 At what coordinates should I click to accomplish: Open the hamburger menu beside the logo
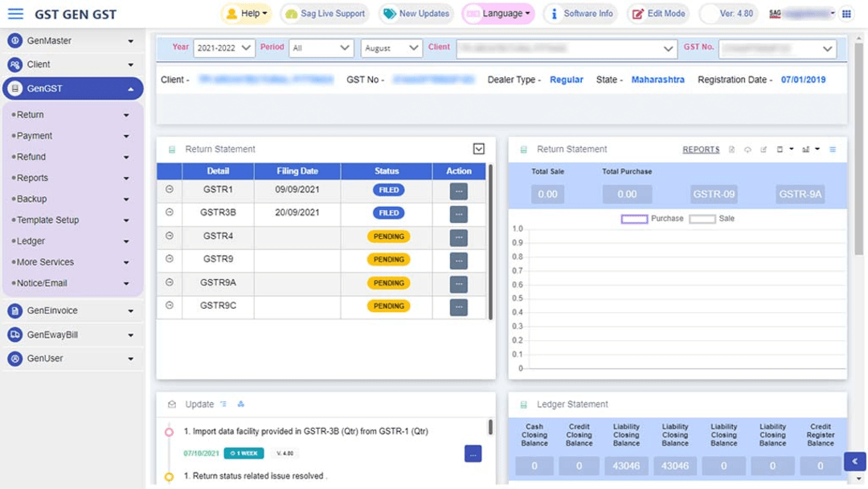(x=14, y=13)
